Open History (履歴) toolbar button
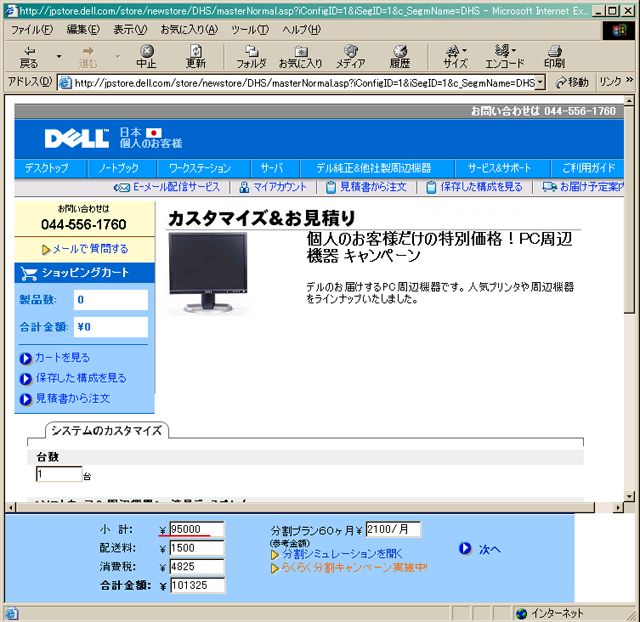Viewport: 640px width, 622px height. tap(400, 57)
